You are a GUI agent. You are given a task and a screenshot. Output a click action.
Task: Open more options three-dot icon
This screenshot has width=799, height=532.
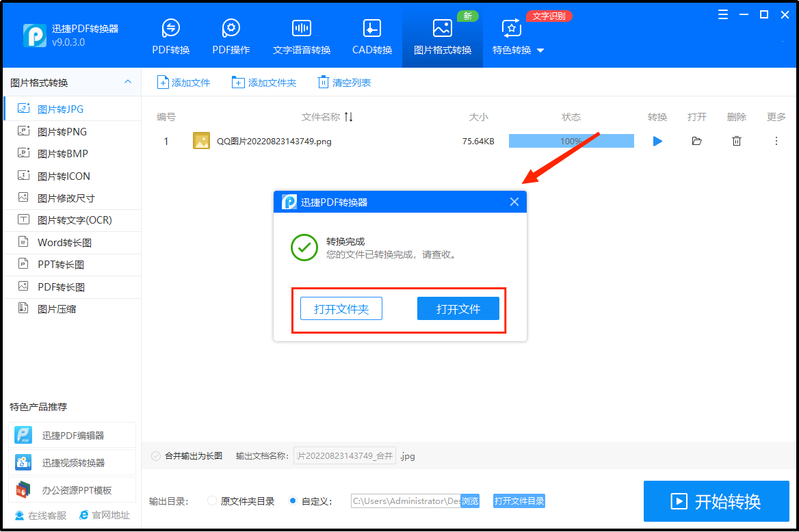[x=776, y=142]
